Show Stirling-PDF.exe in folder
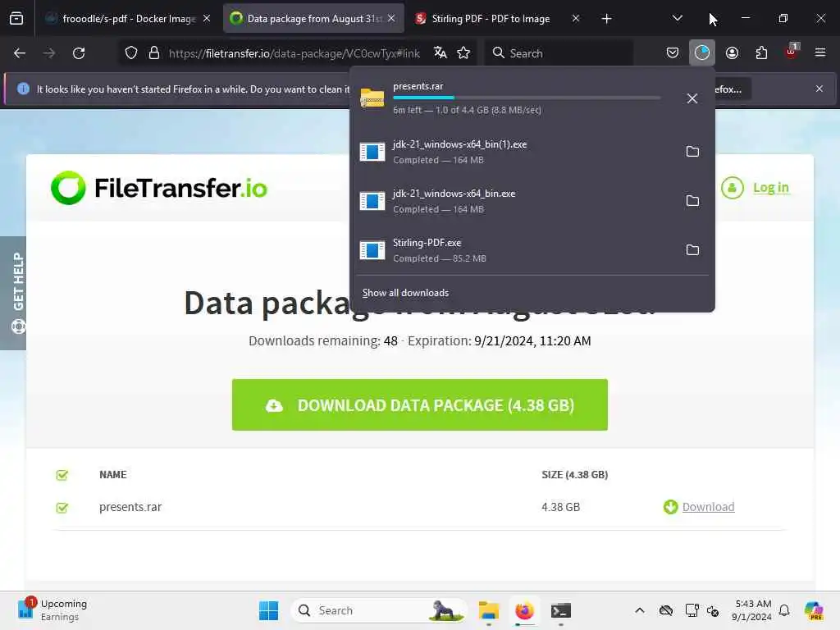 coord(692,250)
